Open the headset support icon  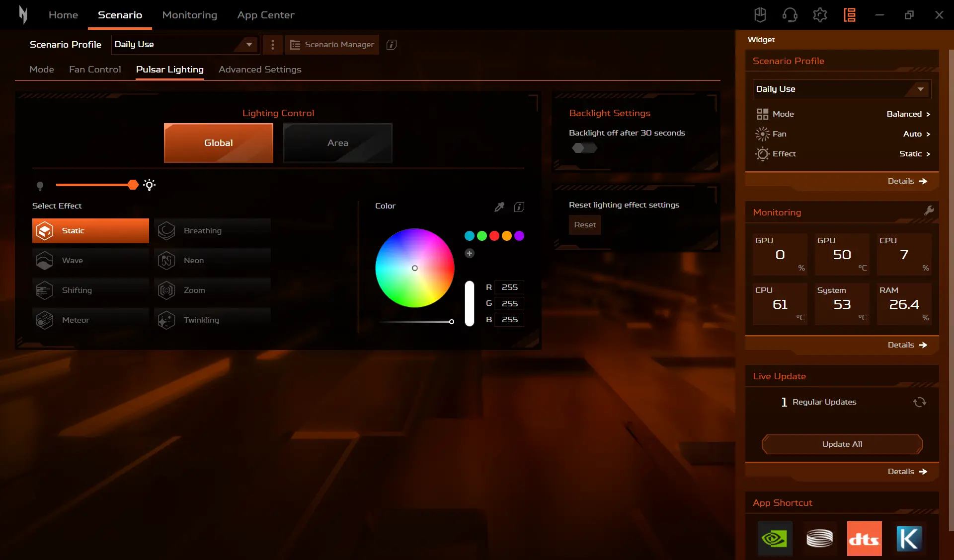(x=790, y=15)
